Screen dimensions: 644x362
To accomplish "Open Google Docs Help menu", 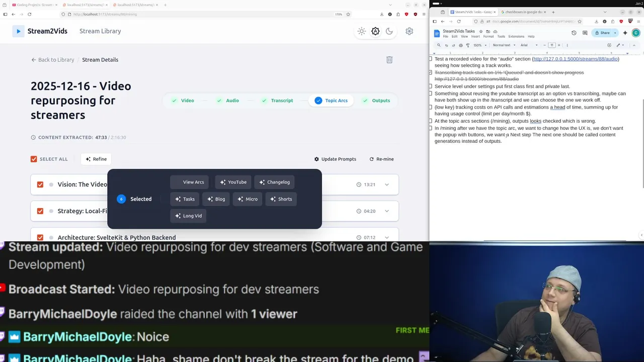I will point(531,37).
